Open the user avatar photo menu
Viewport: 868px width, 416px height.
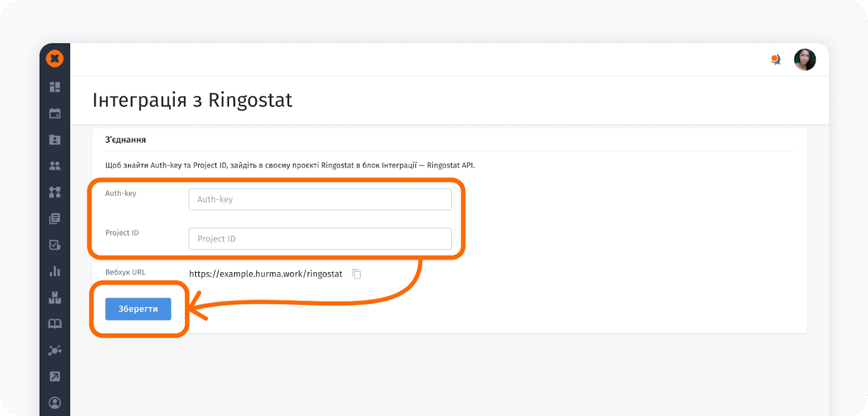805,60
